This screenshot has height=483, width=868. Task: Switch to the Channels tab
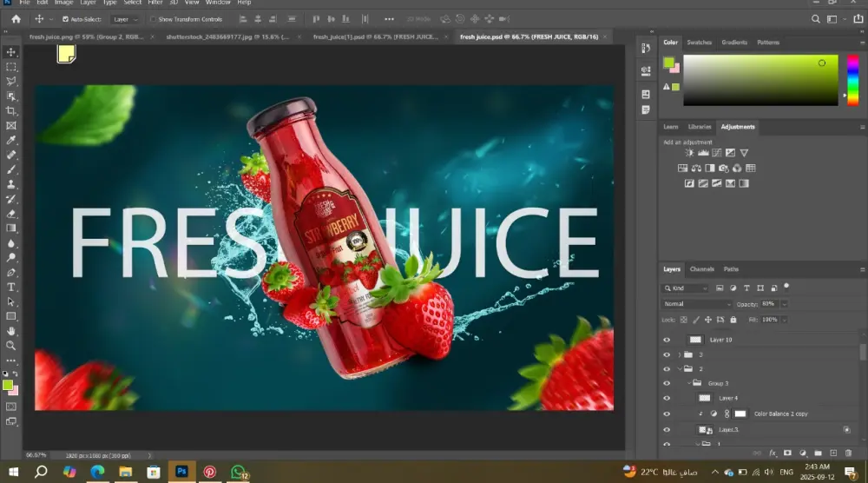coord(701,269)
